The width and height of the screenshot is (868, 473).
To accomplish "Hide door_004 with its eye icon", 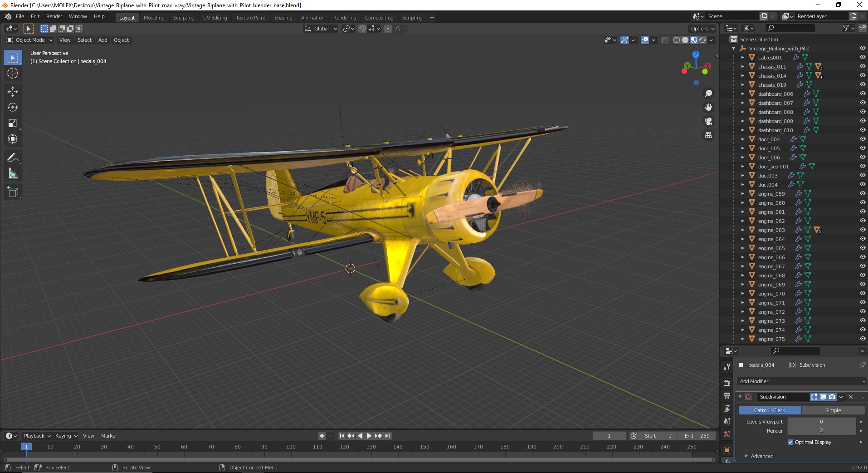I will [x=863, y=139].
